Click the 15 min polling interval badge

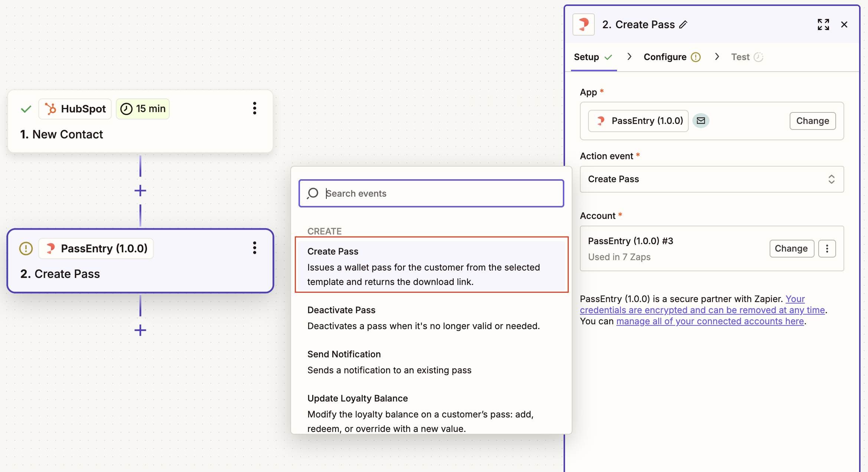pos(143,109)
